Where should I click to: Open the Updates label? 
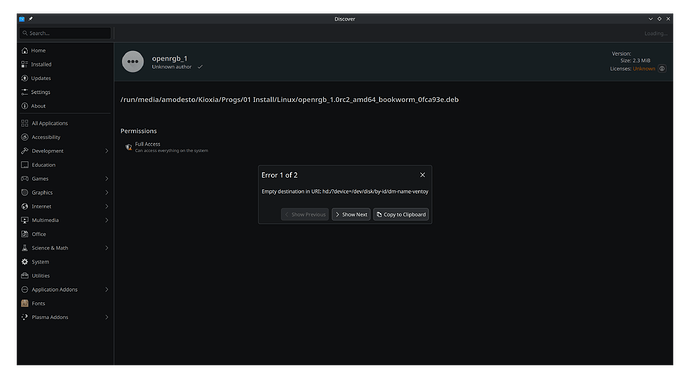pos(41,78)
